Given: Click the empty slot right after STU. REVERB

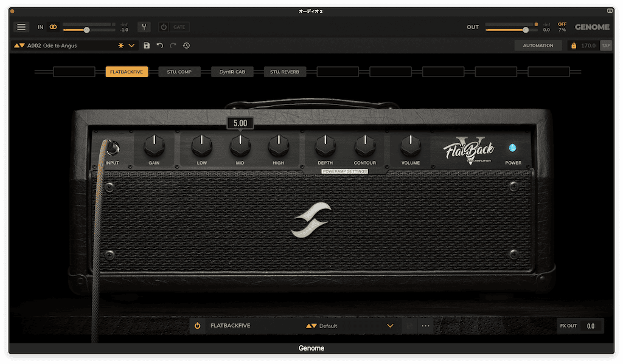Looking at the screenshot, I should (338, 72).
